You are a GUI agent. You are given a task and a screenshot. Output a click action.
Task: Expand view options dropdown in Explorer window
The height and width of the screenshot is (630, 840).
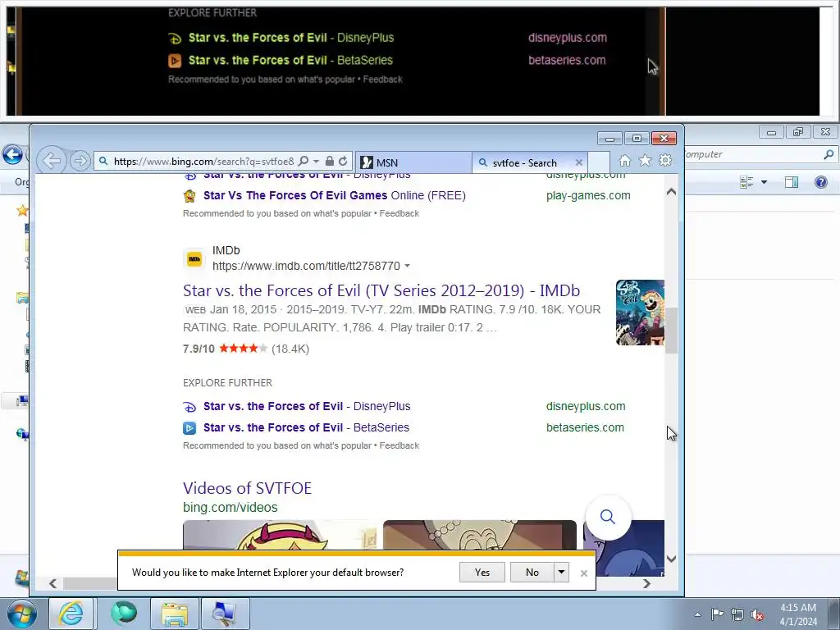764,182
